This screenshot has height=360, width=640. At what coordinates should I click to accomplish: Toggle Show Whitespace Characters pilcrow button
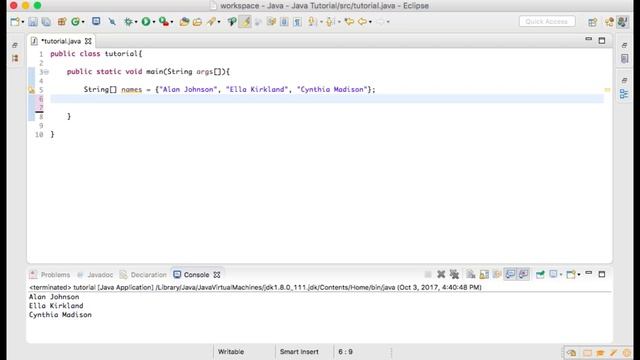(x=298, y=22)
